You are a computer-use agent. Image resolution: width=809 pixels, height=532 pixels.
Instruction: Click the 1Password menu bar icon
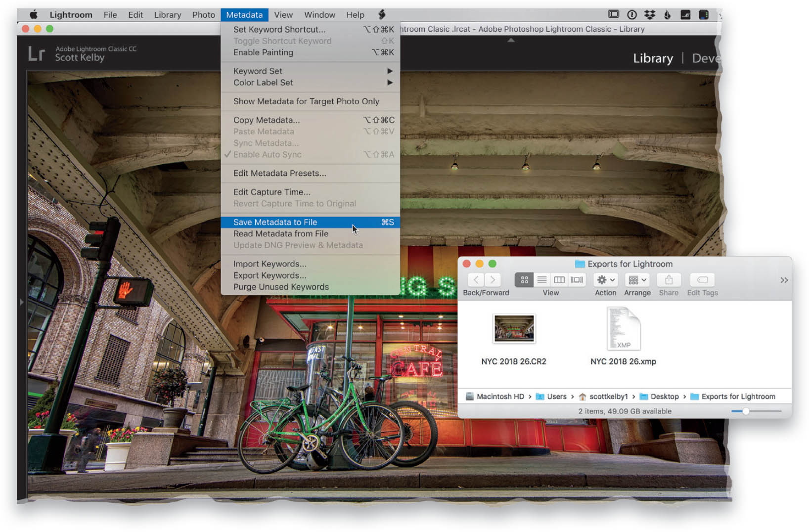point(631,15)
